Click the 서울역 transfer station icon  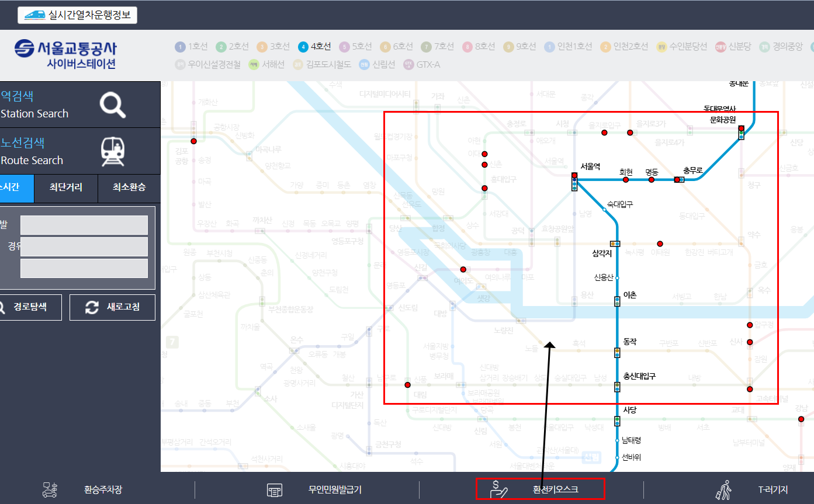[x=574, y=182]
